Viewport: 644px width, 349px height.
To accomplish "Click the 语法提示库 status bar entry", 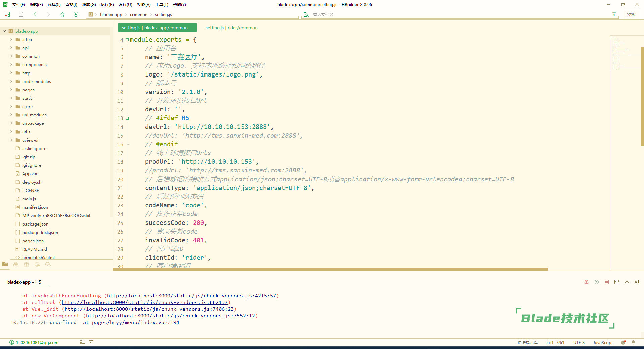I will tap(527, 342).
